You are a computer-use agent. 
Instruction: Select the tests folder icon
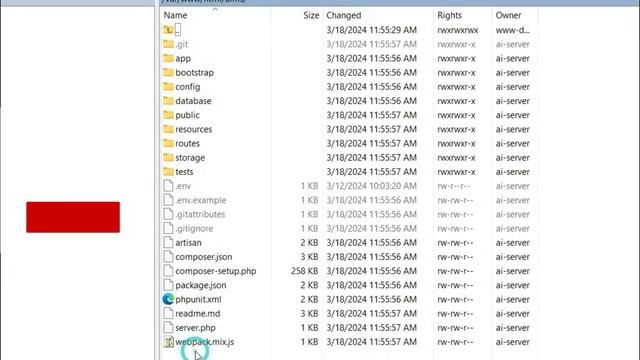click(168, 172)
